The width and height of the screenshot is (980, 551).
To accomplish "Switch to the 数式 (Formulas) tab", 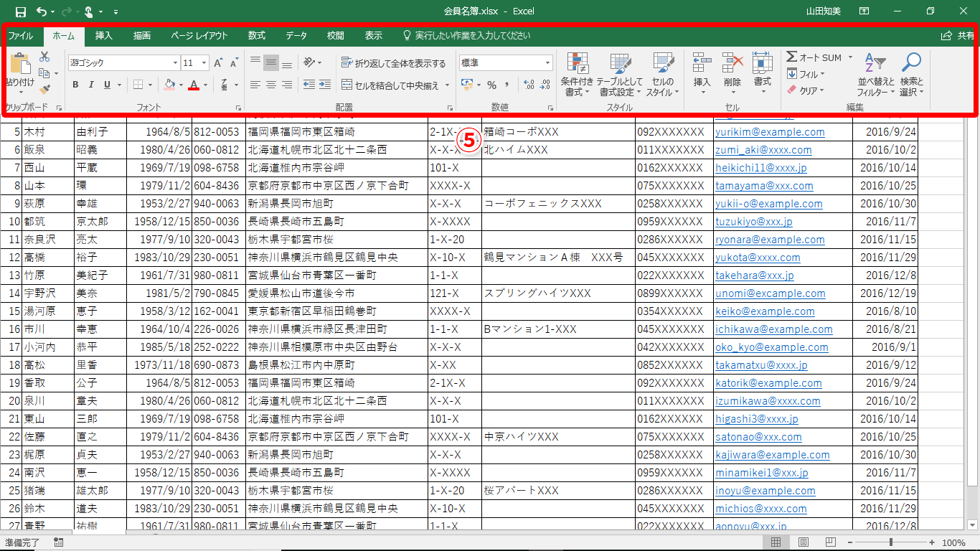I will (257, 35).
